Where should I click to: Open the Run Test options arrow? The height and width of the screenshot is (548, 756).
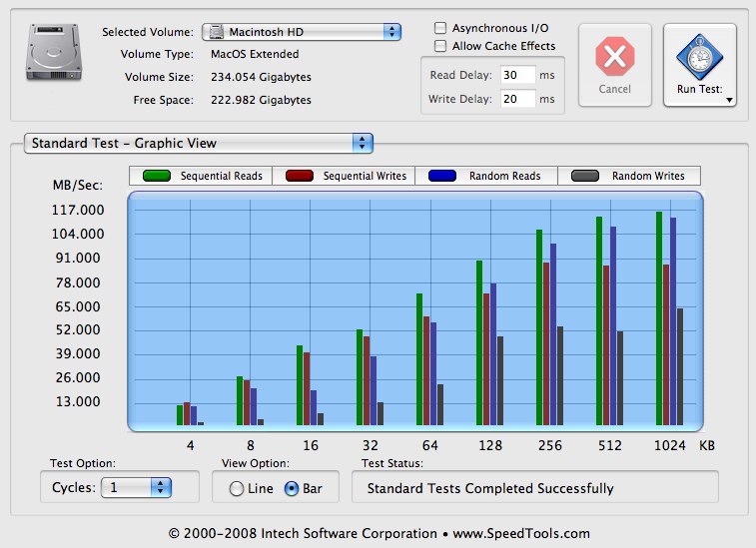pyautogui.click(x=729, y=100)
